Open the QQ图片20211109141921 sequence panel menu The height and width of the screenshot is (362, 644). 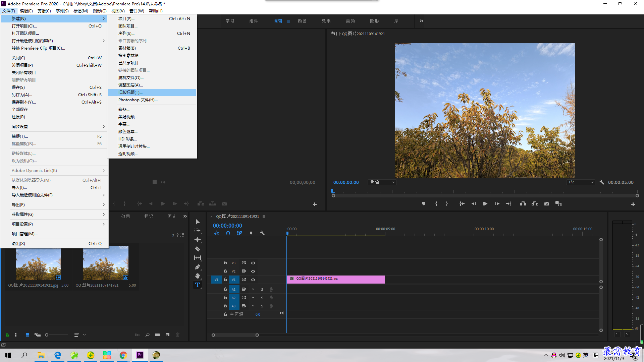click(x=264, y=217)
